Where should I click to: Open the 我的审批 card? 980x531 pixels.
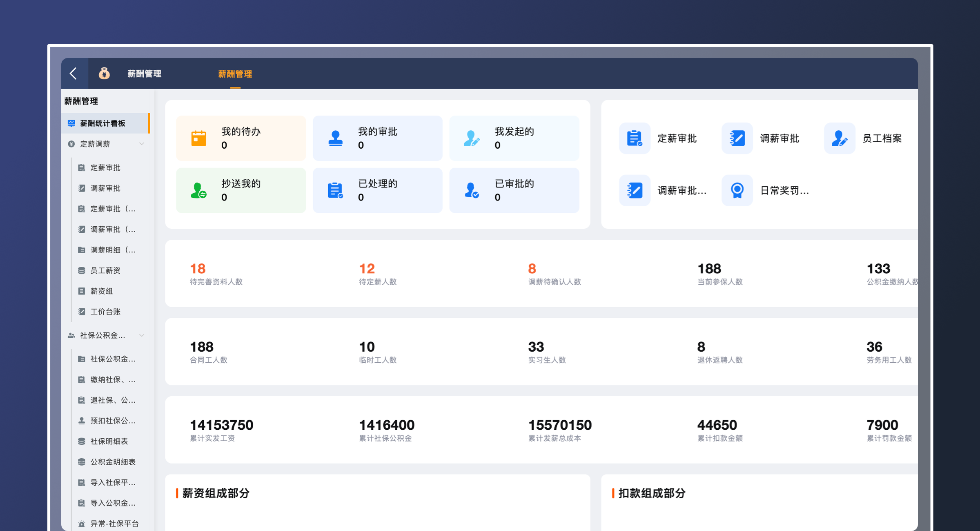[377, 138]
